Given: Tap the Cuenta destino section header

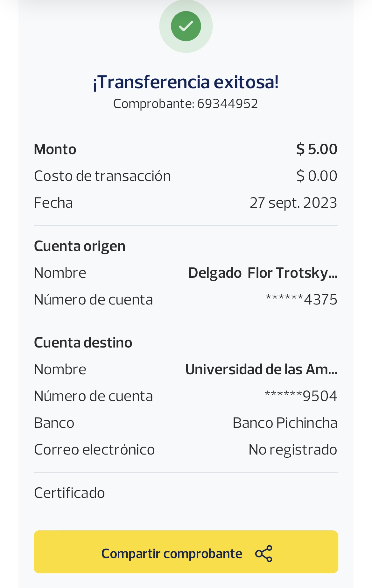Looking at the screenshot, I should [x=83, y=343].
